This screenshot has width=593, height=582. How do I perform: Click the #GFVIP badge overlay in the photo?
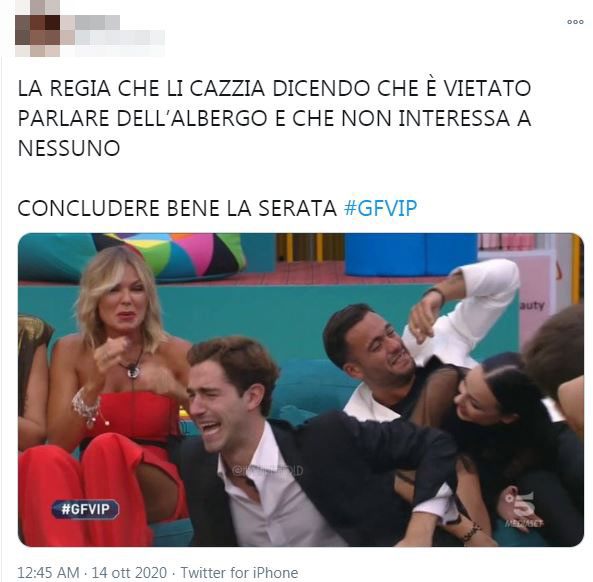(x=85, y=509)
